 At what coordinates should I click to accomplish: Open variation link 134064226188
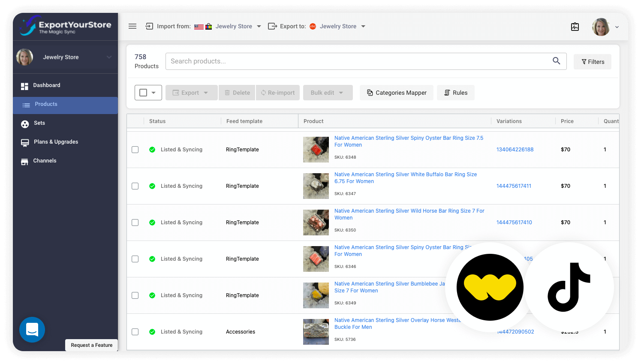click(515, 150)
